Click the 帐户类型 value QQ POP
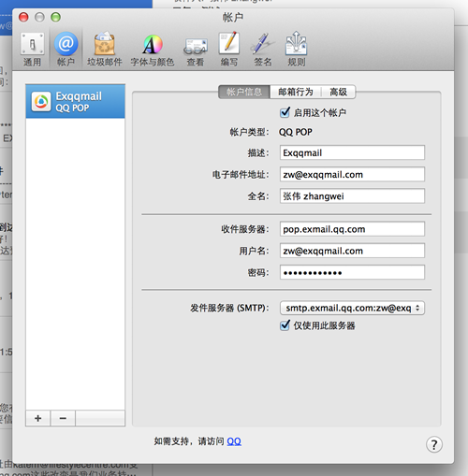 coord(296,132)
